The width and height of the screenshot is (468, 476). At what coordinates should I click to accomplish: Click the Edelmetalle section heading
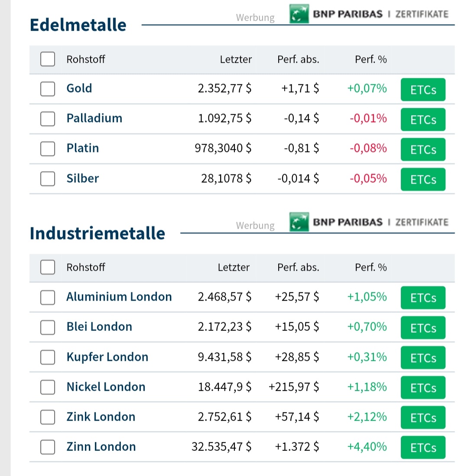pyautogui.click(x=78, y=25)
